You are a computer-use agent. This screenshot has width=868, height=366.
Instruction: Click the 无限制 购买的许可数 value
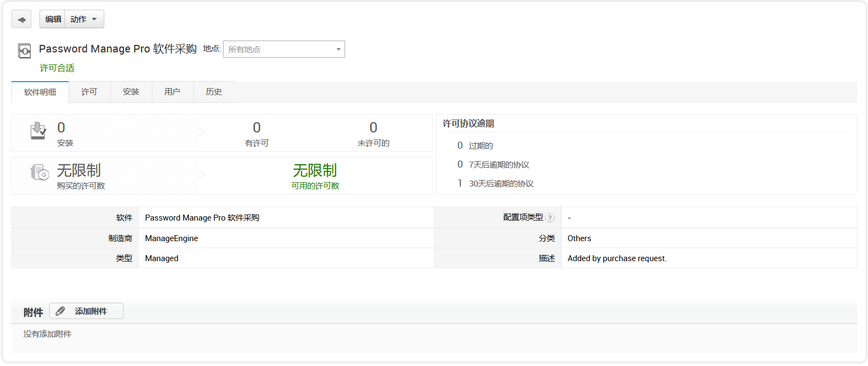(x=79, y=171)
